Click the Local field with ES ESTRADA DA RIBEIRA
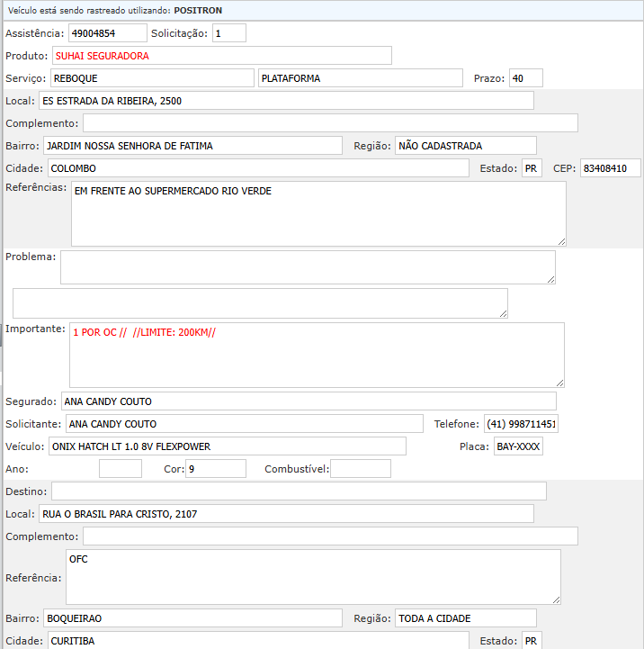Viewport: 644px width, 649px height. click(x=286, y=101)
